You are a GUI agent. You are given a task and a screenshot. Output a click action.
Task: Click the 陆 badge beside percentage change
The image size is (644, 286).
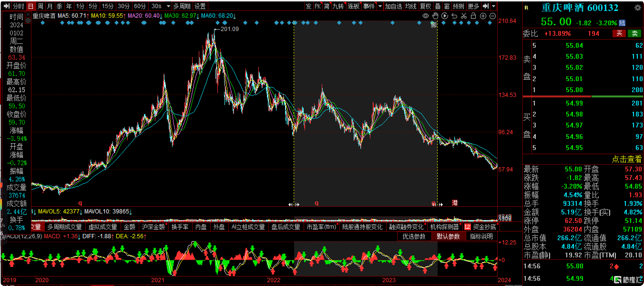point(622,23)
